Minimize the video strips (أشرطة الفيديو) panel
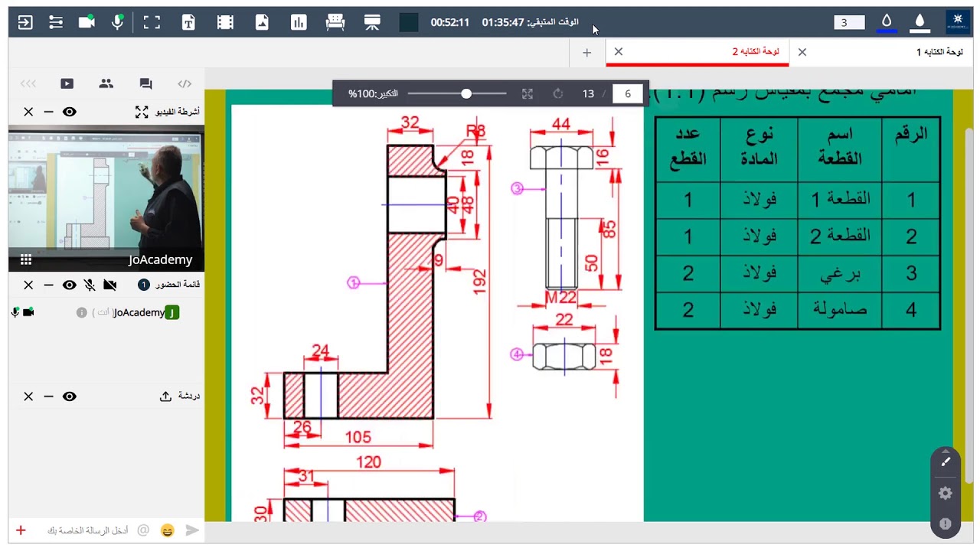The height and width of the screenshot is (551, 980). pos(49,112)
